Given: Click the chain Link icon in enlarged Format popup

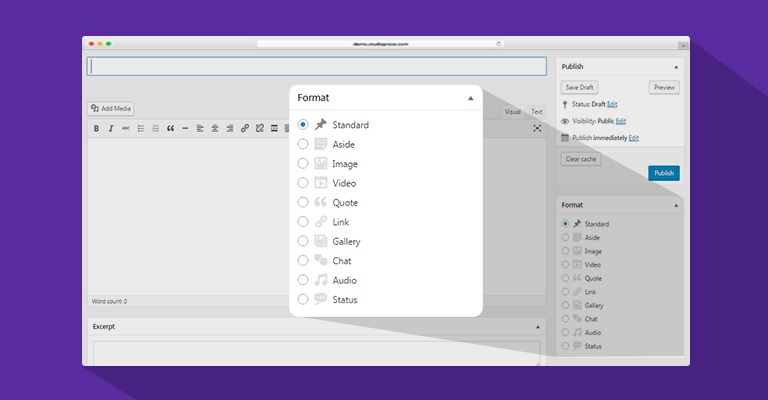Looking at the screenshot, I should [x=321, y=222].
